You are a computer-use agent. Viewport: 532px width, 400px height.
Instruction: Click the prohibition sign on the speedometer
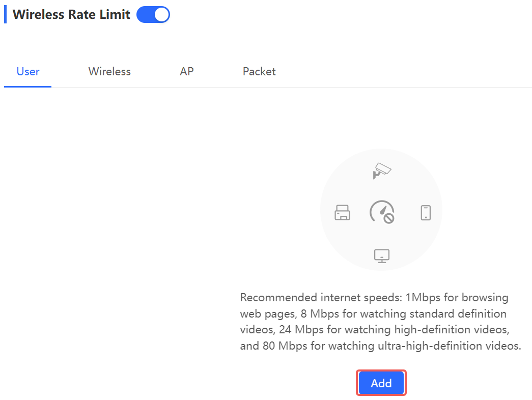click(x=389, y=219)
